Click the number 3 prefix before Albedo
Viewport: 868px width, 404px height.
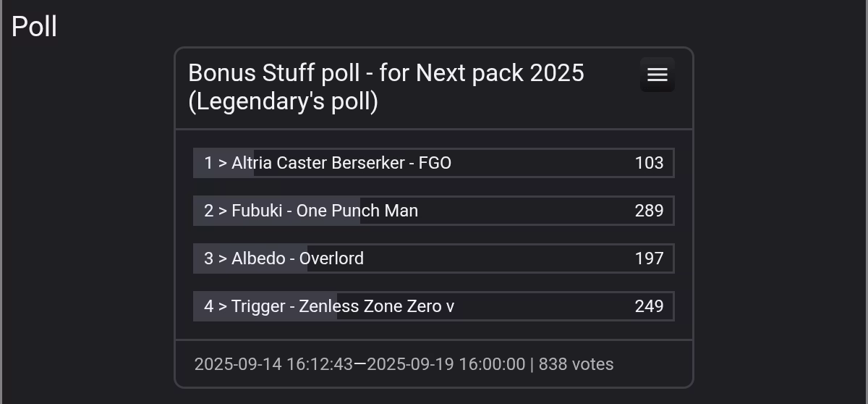(208, 258)
